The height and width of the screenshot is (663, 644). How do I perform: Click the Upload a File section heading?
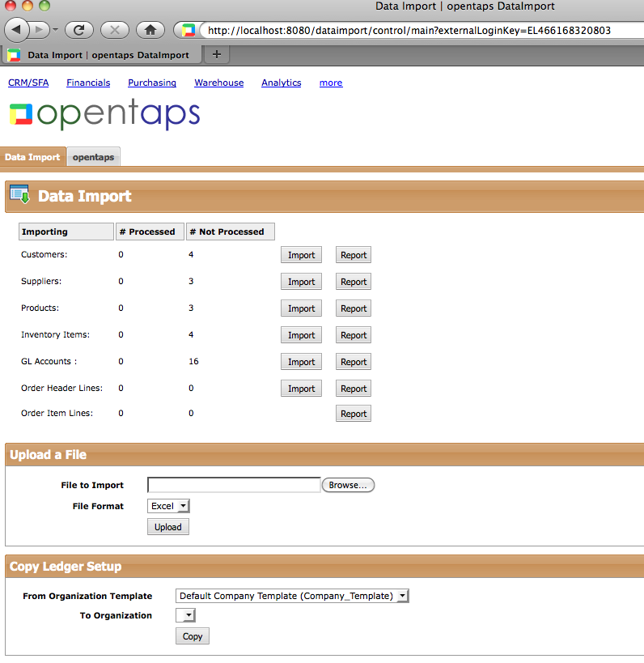[49, 454]
